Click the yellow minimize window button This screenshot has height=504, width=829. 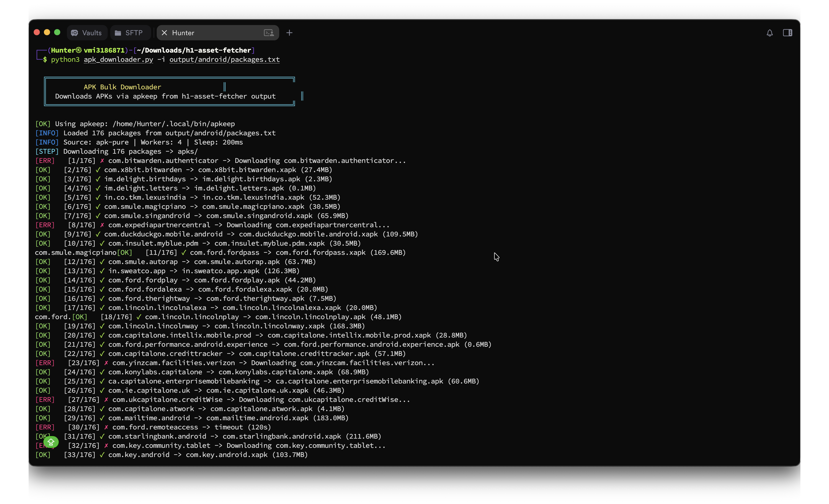[47, 32]
